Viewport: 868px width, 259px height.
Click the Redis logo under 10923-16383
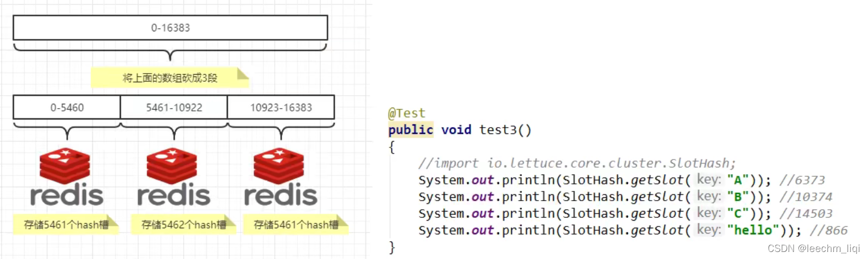pyautogui.click(x=280, y=177)
